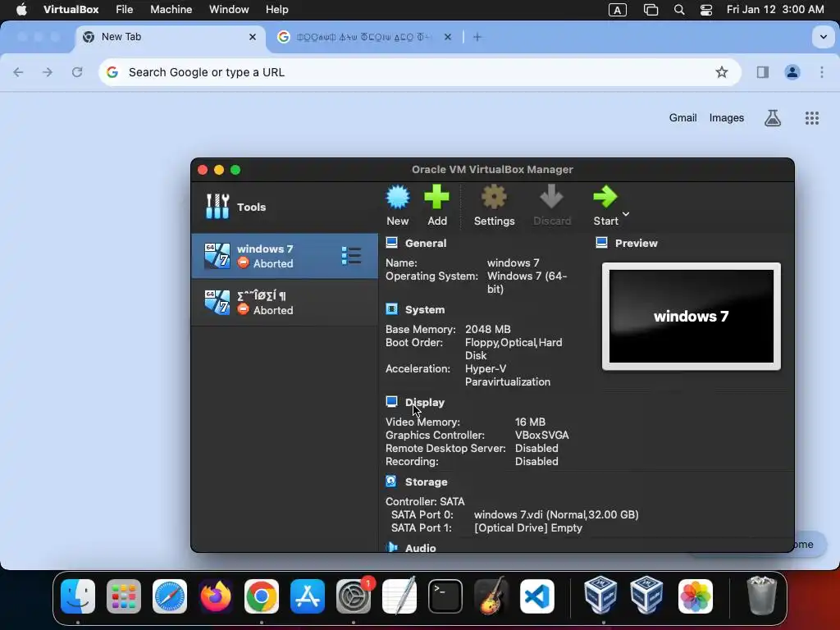Open the Help menu
840x630 pixels.
pos(277,10)
